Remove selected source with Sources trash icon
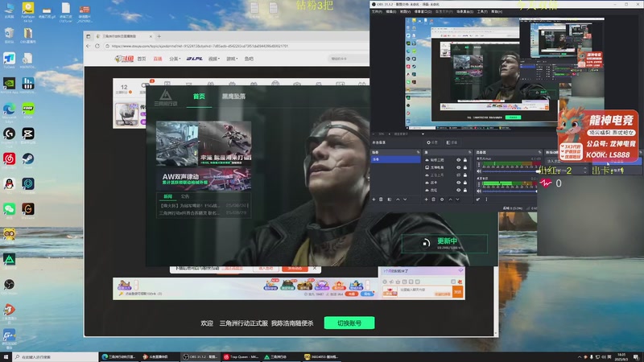This screenshot has width=644, height=362. pos(433,200)
